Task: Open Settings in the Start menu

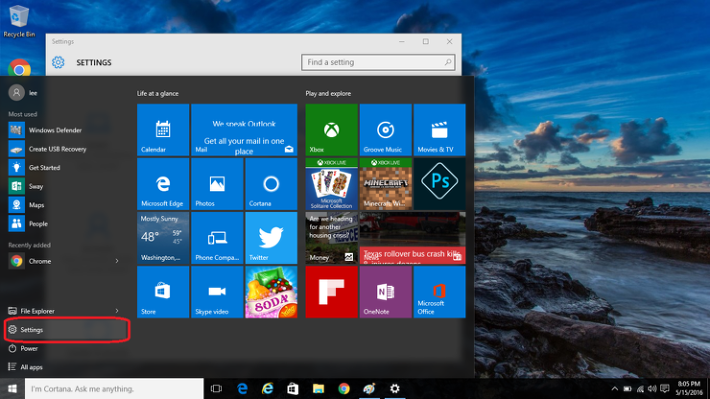Action: click(x=67, y=330)
